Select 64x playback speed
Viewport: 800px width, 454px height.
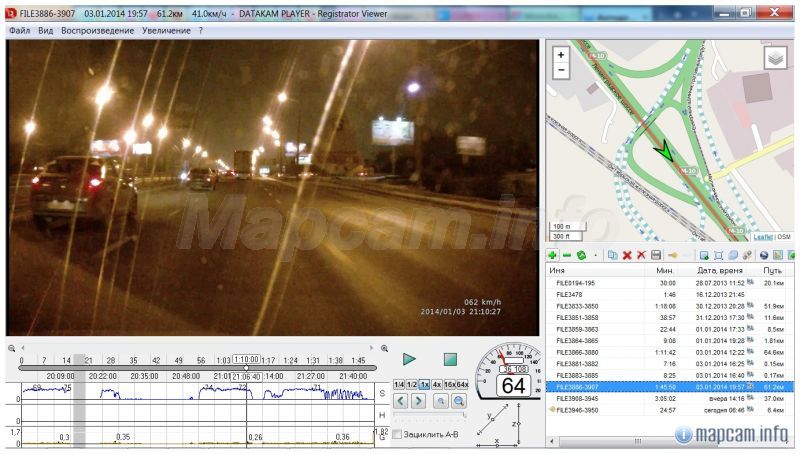click(x=462, y=384)
